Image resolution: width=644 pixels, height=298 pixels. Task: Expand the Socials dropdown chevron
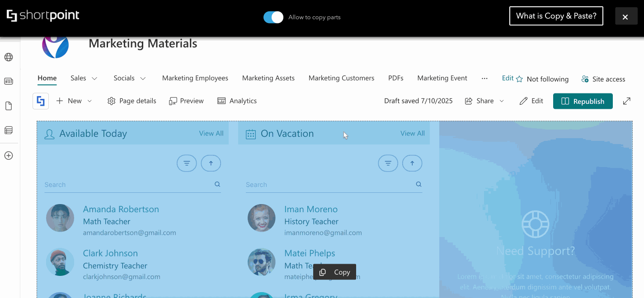pyautogui.click(x=143, y=79)
